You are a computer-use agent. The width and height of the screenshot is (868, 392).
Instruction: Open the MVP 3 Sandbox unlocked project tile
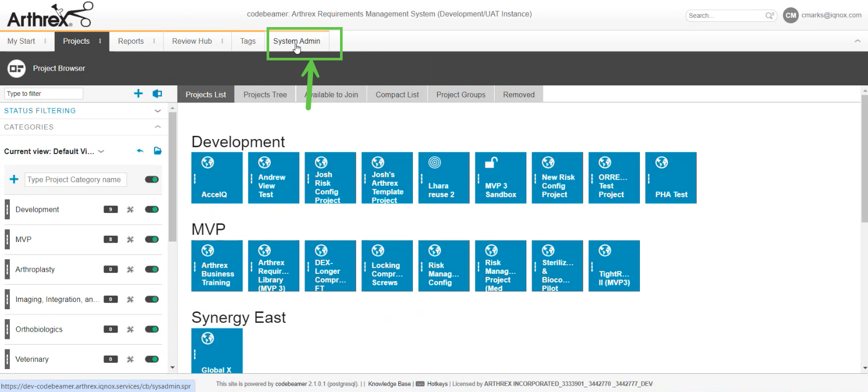pyautogui.click(x=500, y=178)
